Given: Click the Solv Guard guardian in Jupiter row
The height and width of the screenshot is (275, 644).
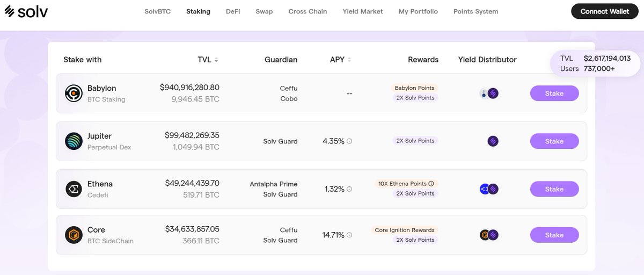Looking at the screenshot, I should click(280, 141).
